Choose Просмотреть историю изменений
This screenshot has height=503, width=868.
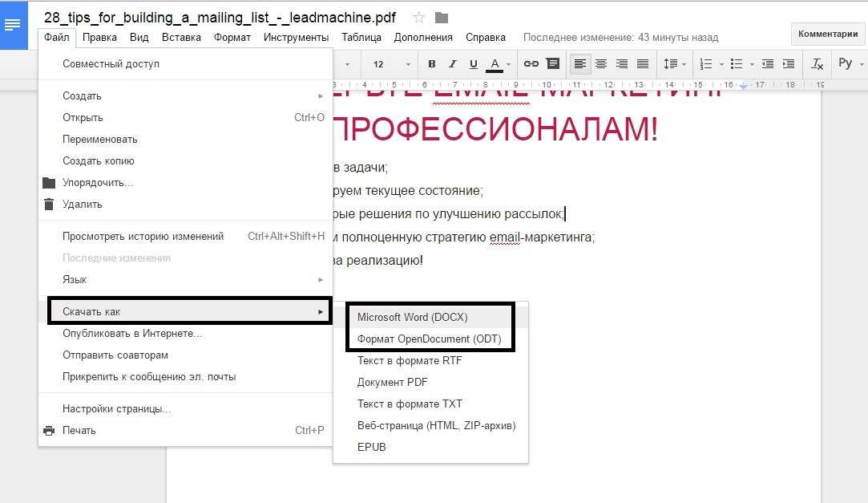tap(185, 236)
